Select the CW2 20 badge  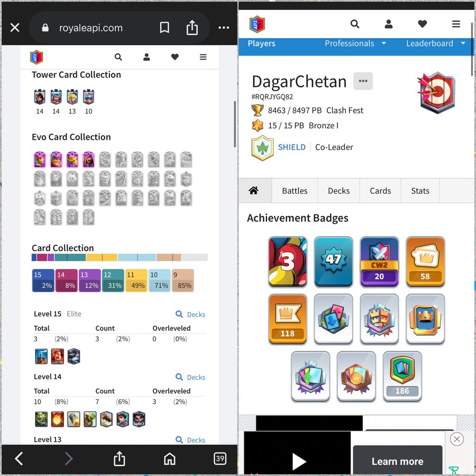[379, 262]
